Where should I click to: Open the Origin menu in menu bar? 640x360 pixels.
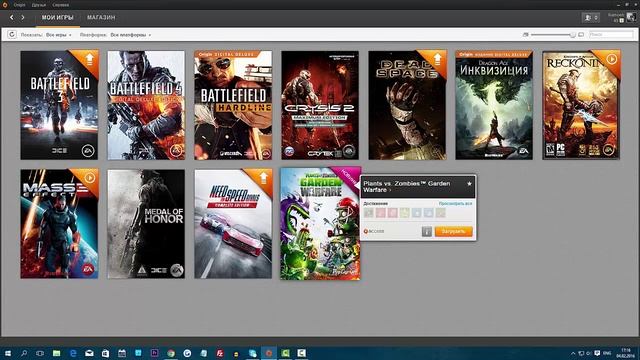click(x=19, y=5)
